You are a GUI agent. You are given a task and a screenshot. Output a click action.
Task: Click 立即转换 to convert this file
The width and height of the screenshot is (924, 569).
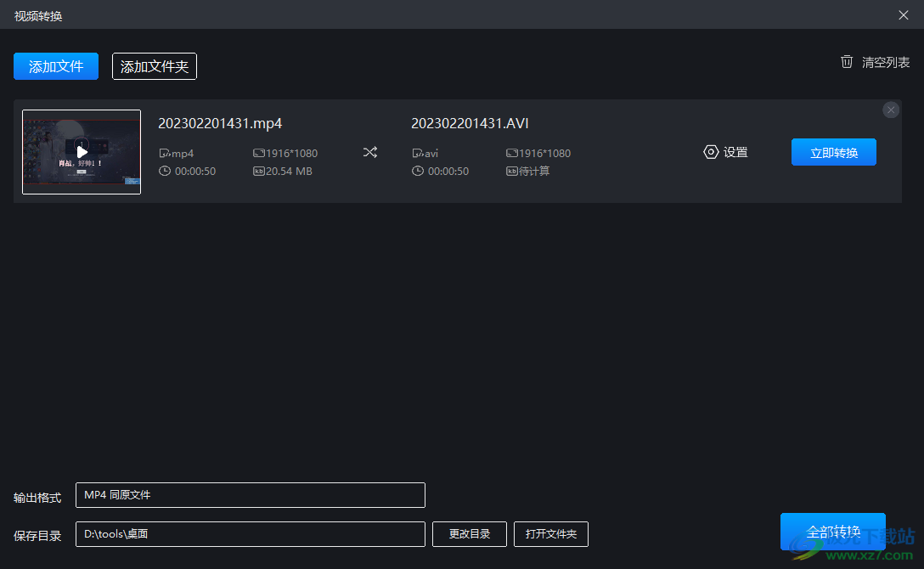coord(833,153)
